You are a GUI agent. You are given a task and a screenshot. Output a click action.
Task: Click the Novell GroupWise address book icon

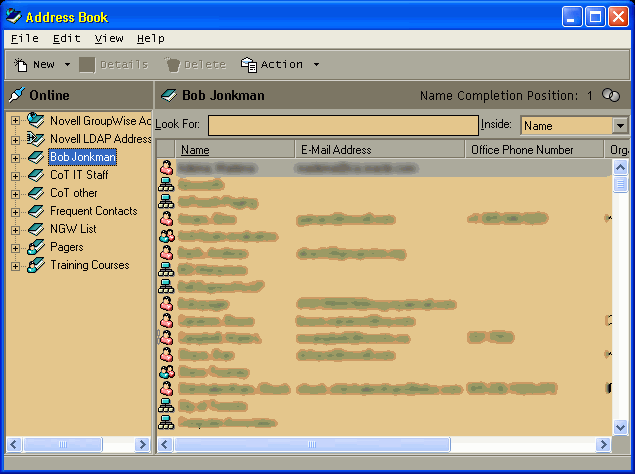[x=36, y=121]
